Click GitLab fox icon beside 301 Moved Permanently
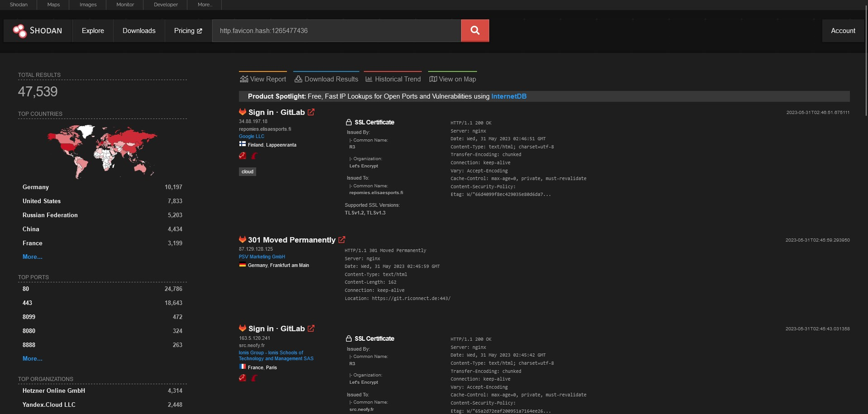The image size is (868, 414). tap(243, 240)
